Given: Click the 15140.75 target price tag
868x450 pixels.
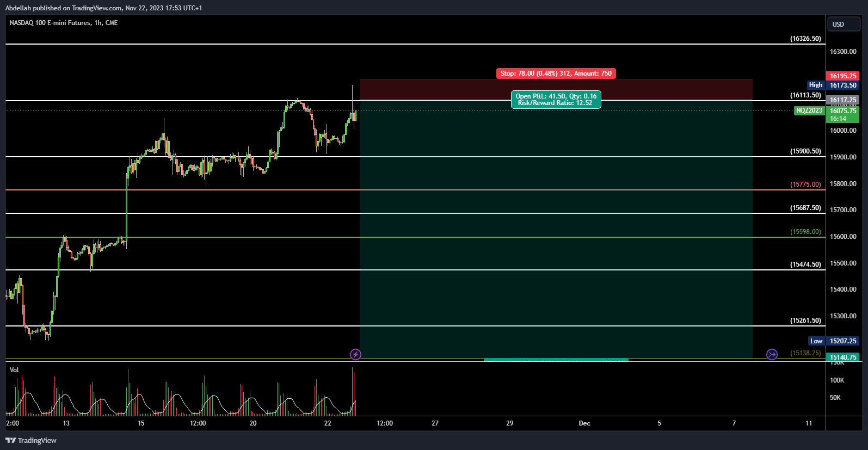Looking at the screenshot, I should tap(843, 357).
